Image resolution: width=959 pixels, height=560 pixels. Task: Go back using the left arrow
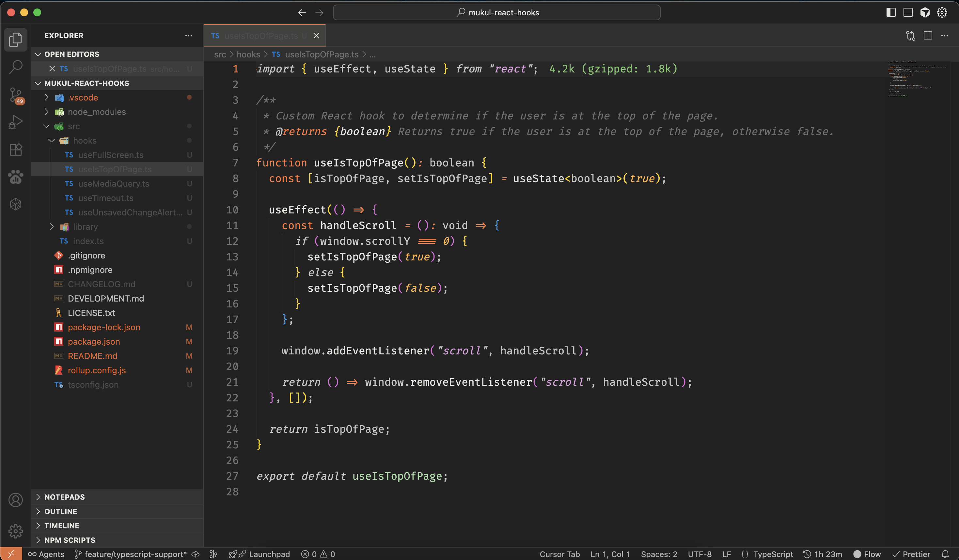(x=302, y=12)
